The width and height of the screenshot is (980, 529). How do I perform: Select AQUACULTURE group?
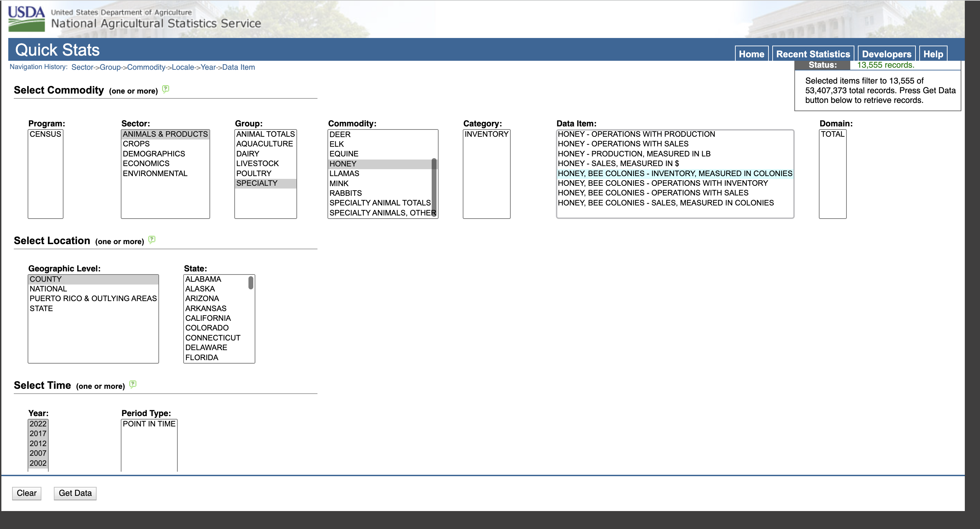tap(266, 144)
